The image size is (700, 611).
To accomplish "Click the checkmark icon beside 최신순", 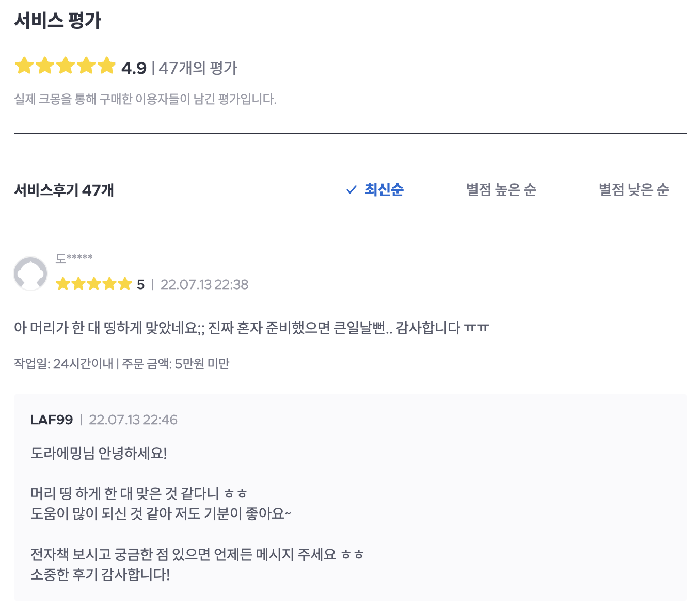I will point(352,190).
